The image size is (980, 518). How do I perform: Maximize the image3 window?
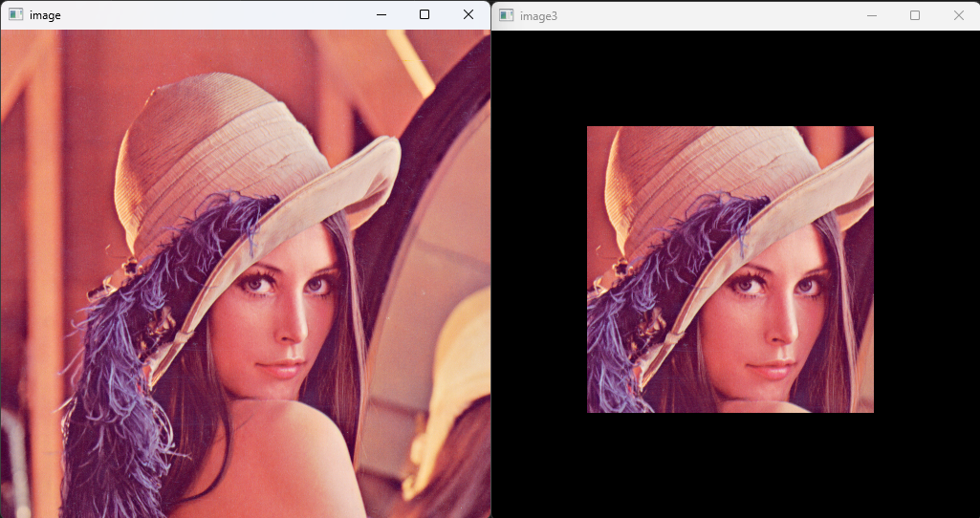coord(915,15)
